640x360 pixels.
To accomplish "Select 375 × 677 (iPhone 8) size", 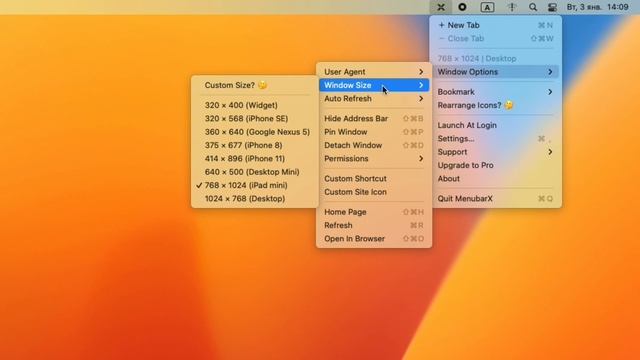I will coord(255,145).
